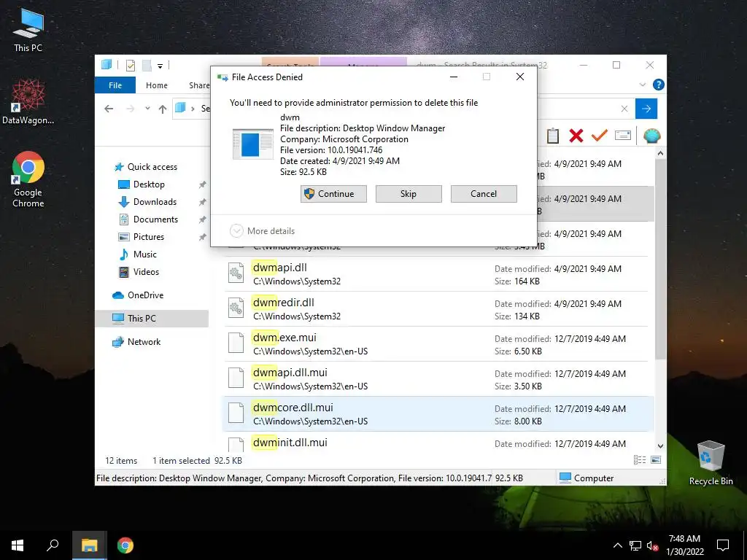Viewport: 747px width, 560px height.
Task: Click Continue to grant administrator permission
Action: [x=333, y=194]
